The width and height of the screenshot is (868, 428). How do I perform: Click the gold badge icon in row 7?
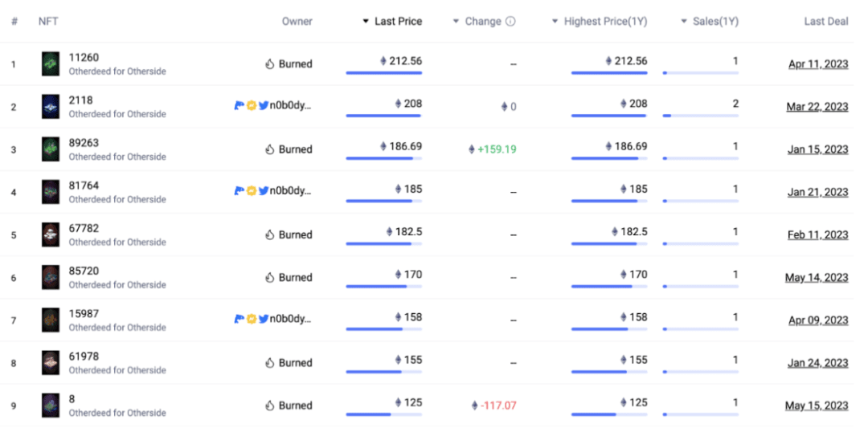tap(251, 319)
